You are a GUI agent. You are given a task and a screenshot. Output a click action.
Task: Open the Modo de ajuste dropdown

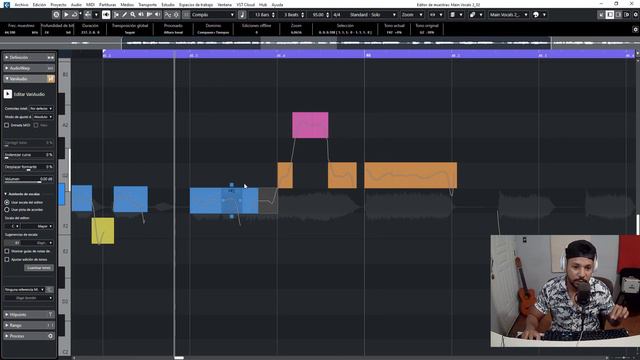pos(43,117)
